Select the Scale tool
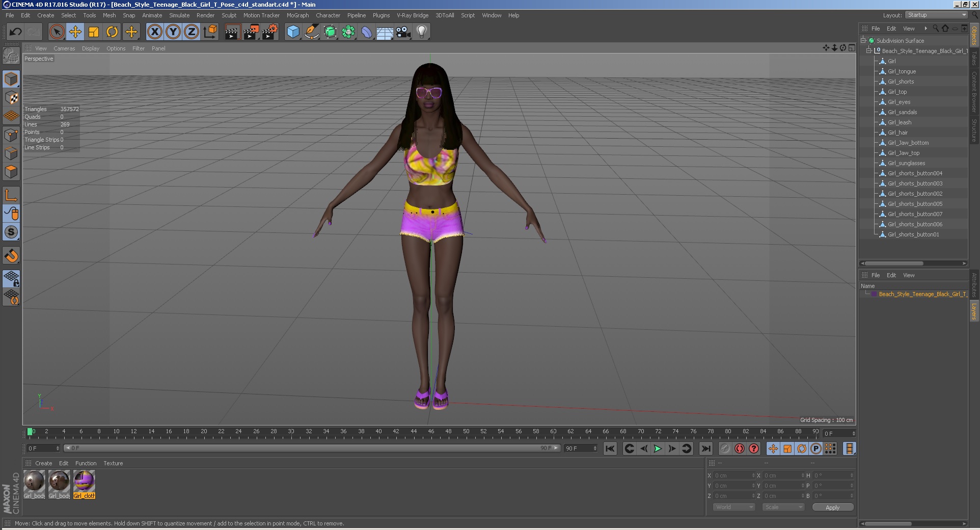980x530 pixels. [x=94, y=32]
